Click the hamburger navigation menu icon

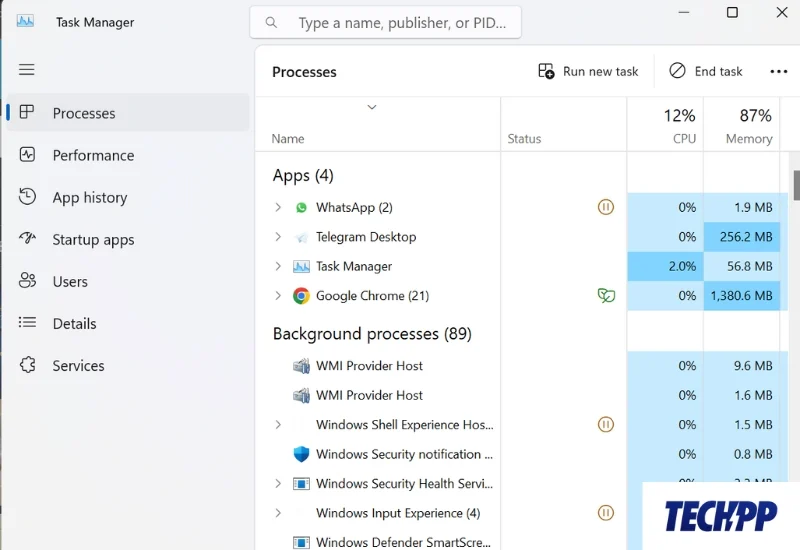click(x=27, y=69)
